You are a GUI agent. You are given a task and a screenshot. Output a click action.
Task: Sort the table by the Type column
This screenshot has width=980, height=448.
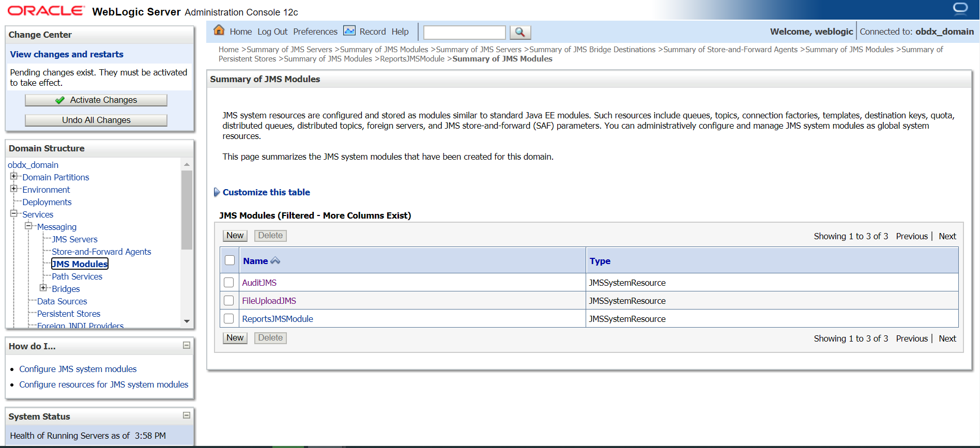pyautogui.click(x=600, y=261)
